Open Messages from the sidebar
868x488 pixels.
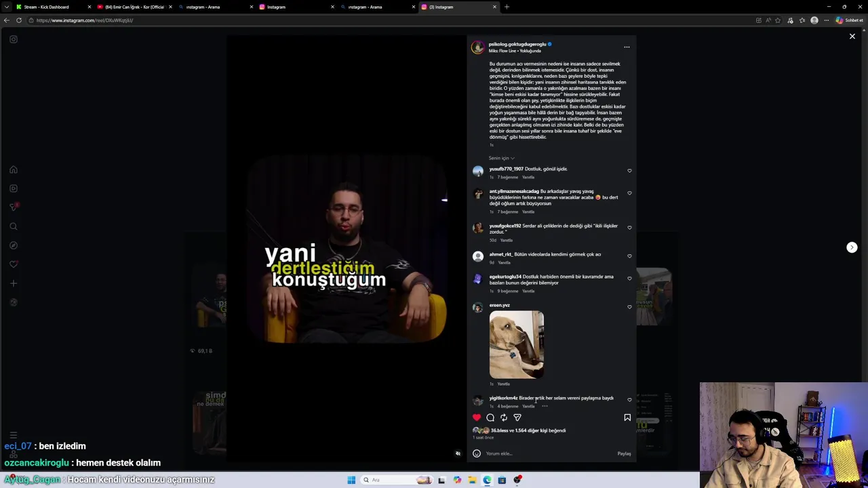[x=14, y=207]
